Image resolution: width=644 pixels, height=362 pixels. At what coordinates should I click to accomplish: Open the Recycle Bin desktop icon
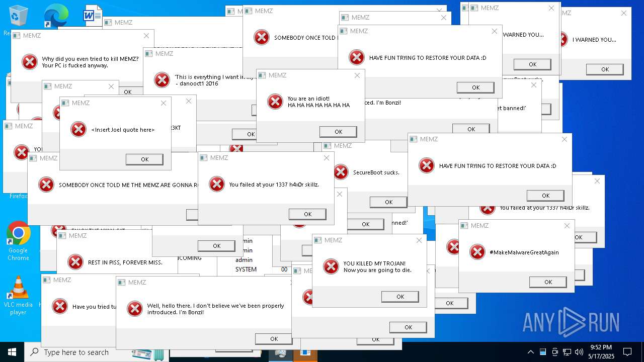pyautogui.click(x=18, y=16)
